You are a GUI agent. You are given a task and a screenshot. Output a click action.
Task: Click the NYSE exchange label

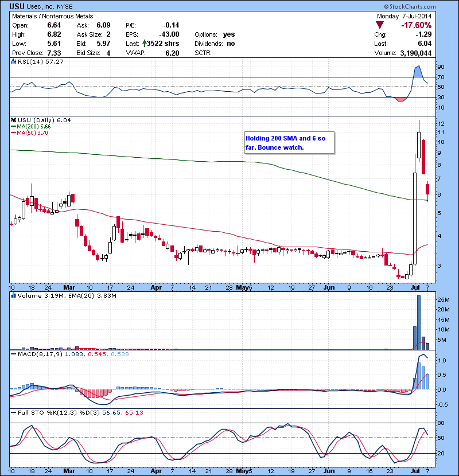click(65, 6)
